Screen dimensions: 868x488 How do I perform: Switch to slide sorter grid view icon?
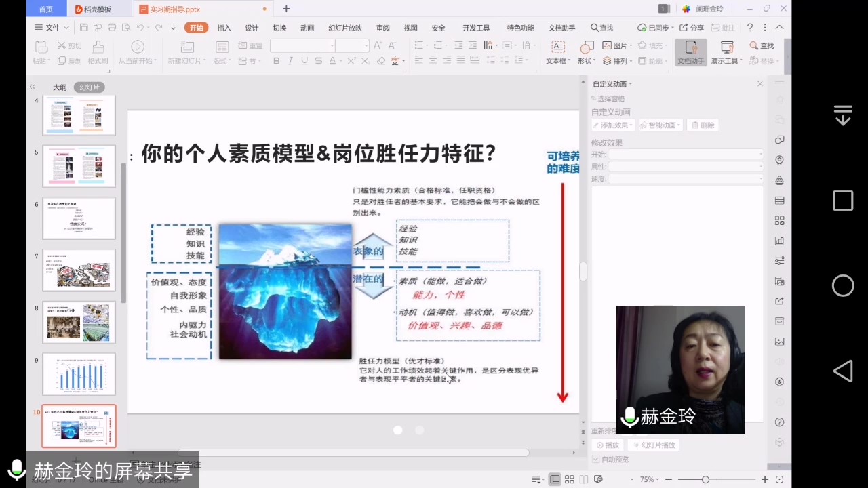pyautogui.click(x=570, y=479)
